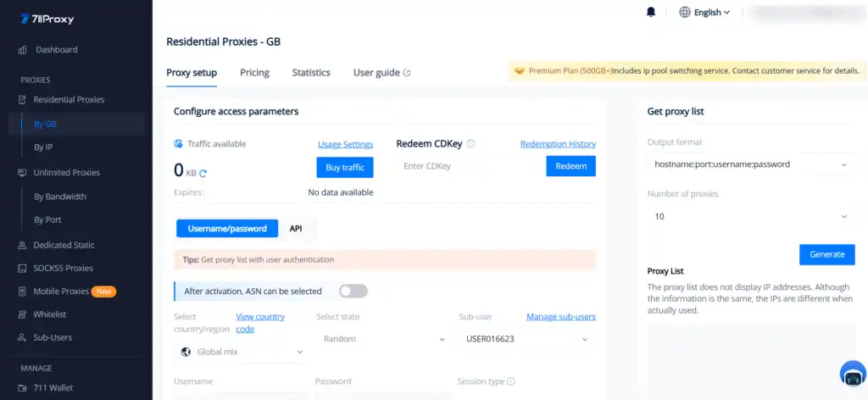Click the Sub-Users sidebar icon
This screenshot has width=868, height=400.
22,337
